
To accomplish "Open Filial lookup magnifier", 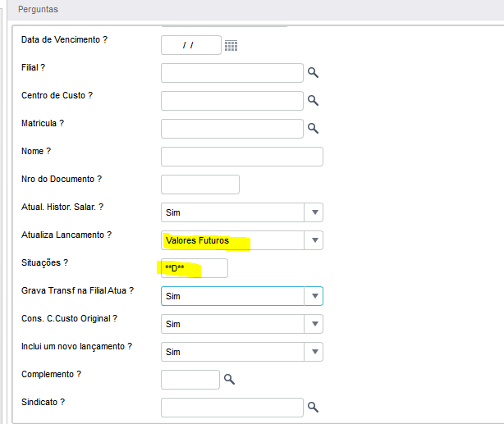I will point(313,73).
